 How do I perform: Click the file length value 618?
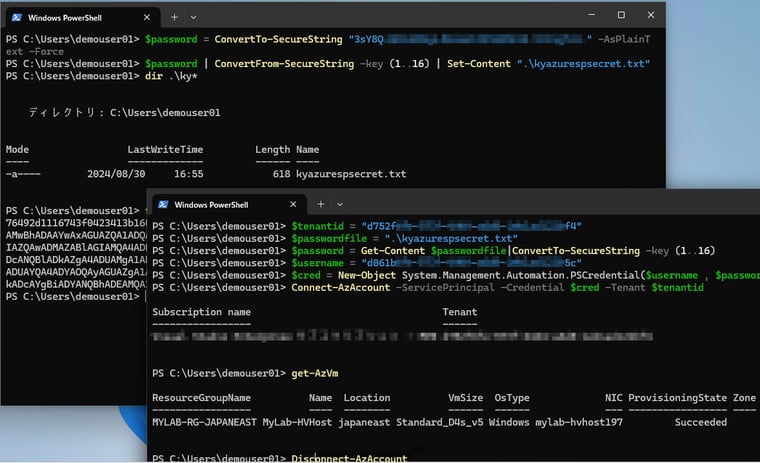[281, 174]
